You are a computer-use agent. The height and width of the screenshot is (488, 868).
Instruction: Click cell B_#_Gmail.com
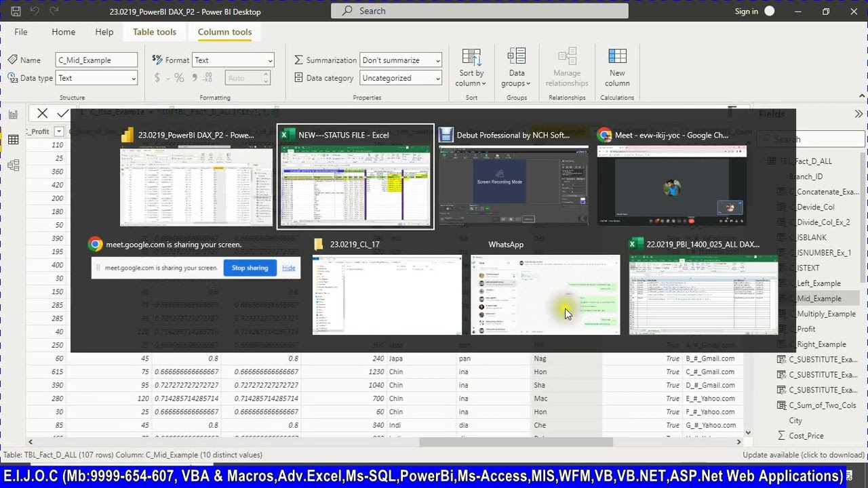(x=710, y=359)
